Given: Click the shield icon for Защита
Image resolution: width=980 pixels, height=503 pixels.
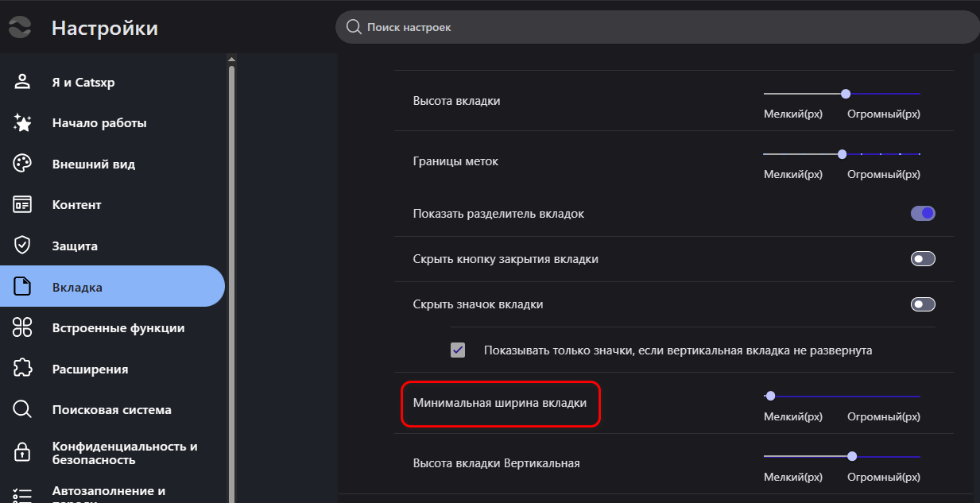Looking at the screenshot, I should tap(22, 246).
